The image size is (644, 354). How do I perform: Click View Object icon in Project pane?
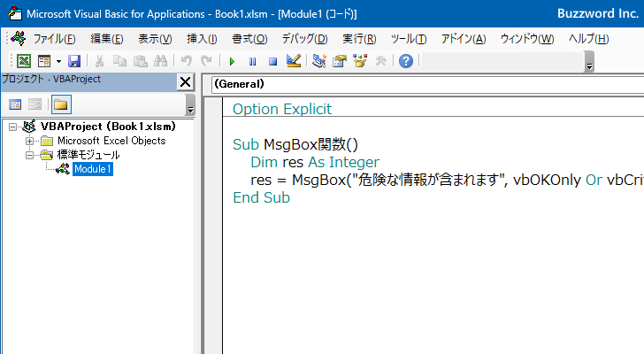[34, 104]
